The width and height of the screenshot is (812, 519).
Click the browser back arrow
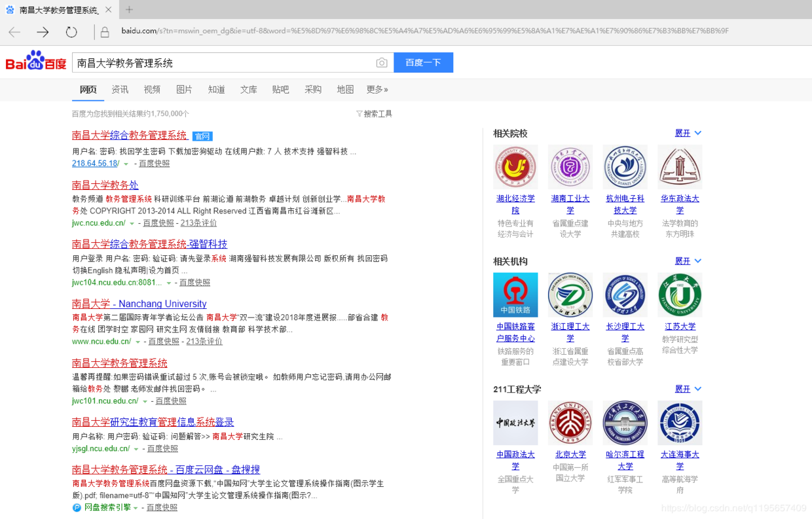(x=14, y=31)
